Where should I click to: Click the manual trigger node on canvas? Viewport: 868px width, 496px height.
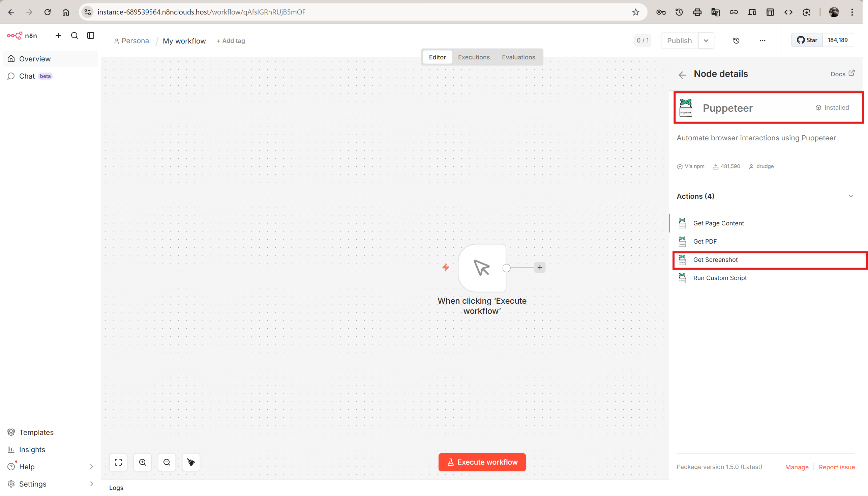[x=482, y=268]
